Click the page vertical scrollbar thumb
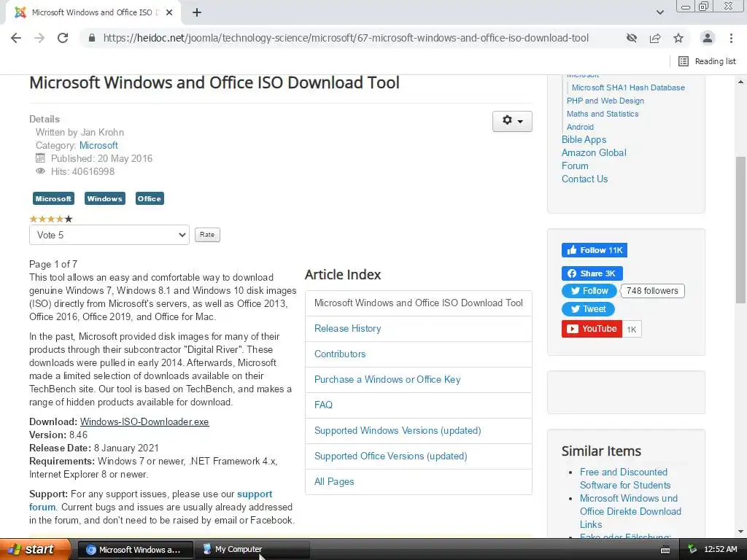747x560 pixels. pyautogui.click(x=741, y=230)
